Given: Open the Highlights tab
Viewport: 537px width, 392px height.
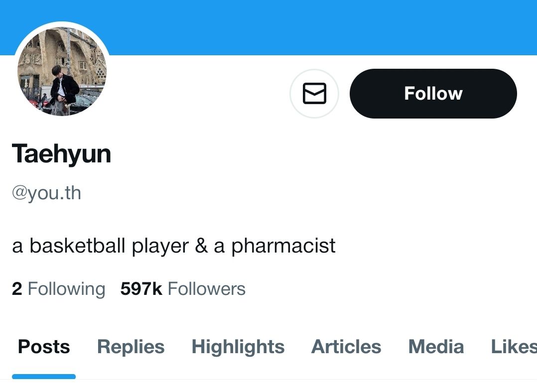Looking at the screenshot, I should pyautogui.click(x=238, y=347).
